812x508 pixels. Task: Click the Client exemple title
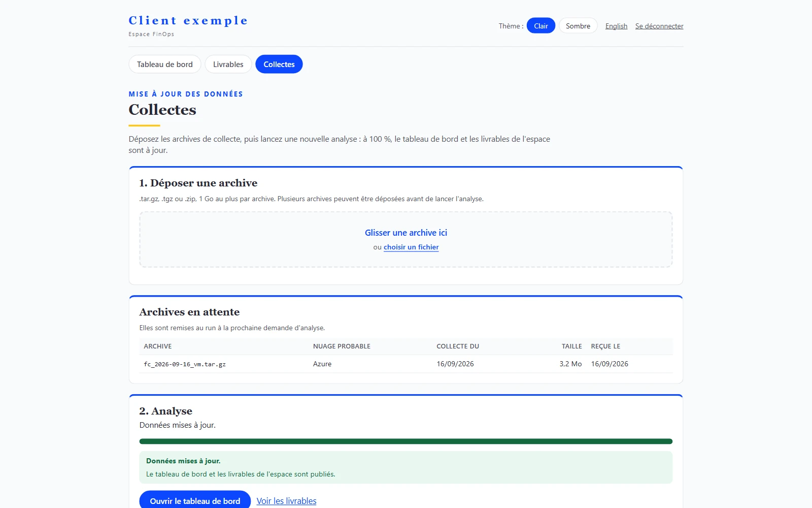point(188,21)
